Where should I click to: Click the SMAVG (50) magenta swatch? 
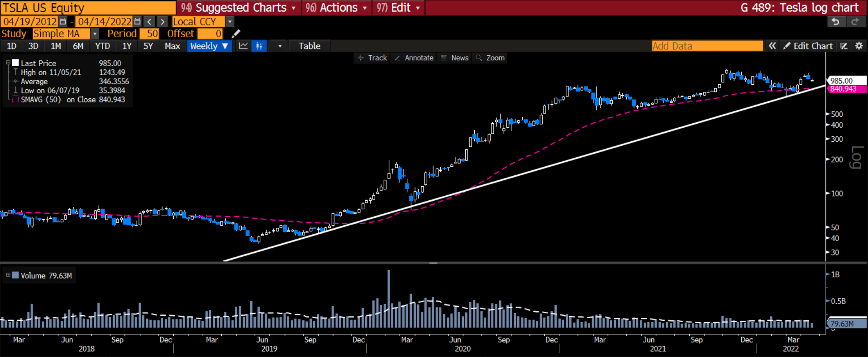pyautogui.click(x=15, y=100)
